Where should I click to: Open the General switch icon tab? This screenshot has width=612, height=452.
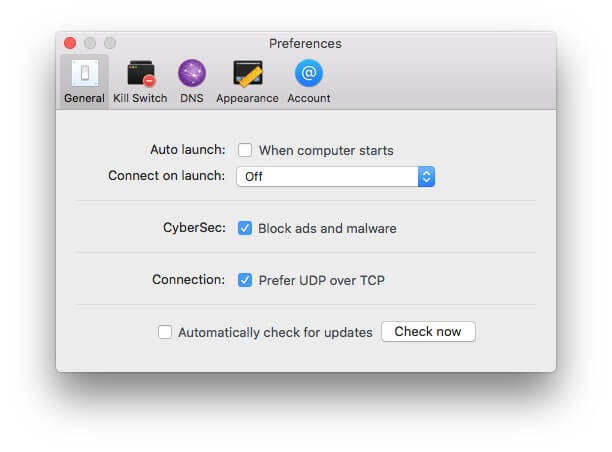[85, 73]
